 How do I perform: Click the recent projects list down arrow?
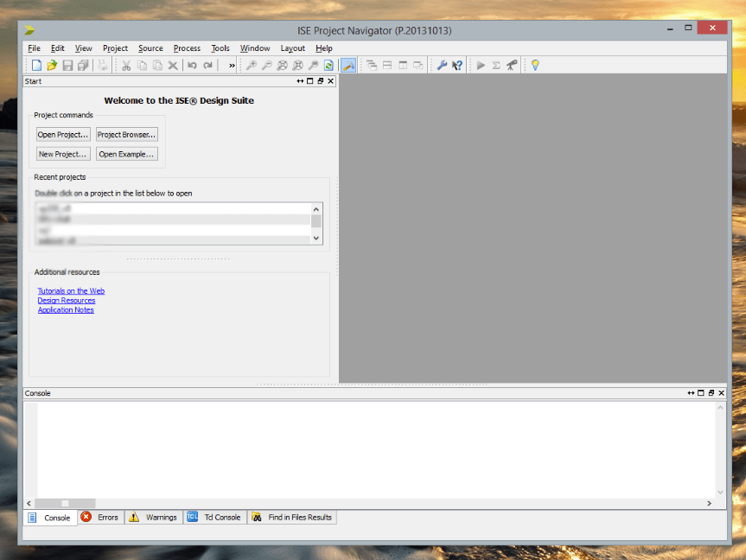(316, 239)
